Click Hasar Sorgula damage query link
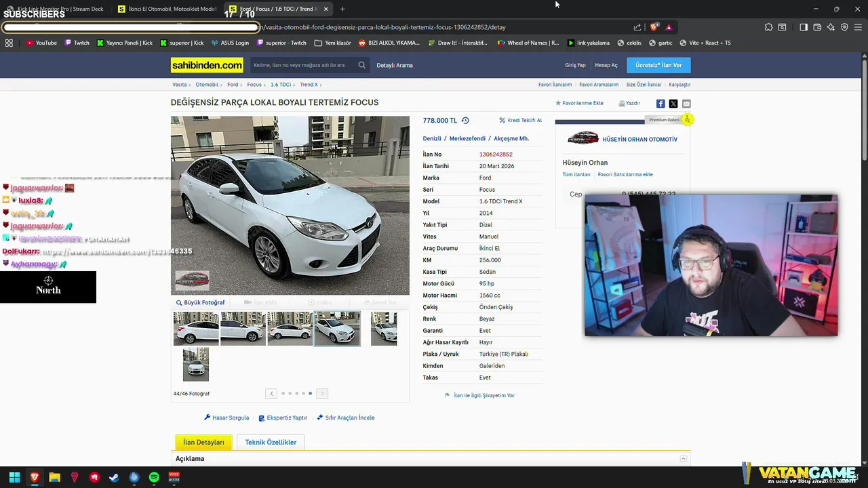The image size is (868, 488). (x=226, y=418)
